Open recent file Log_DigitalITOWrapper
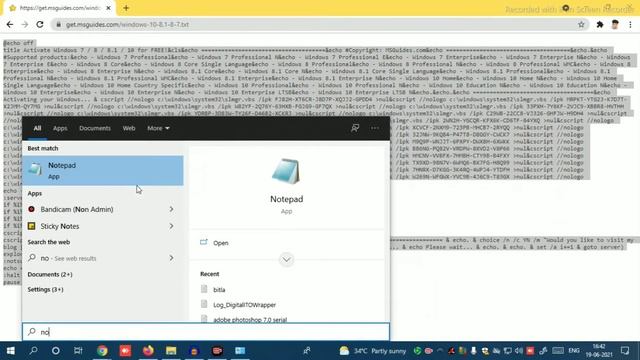The height and width of the screenshot is (360, 640). (244, 304)
